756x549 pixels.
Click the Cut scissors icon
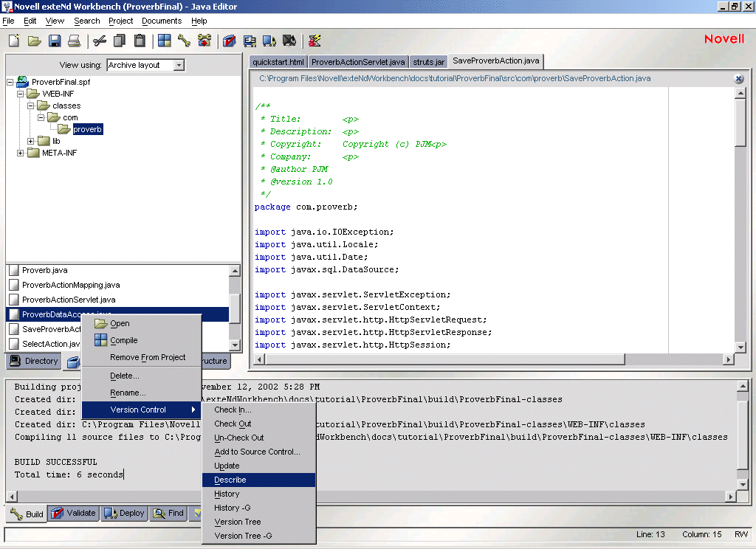coord(100,41)
